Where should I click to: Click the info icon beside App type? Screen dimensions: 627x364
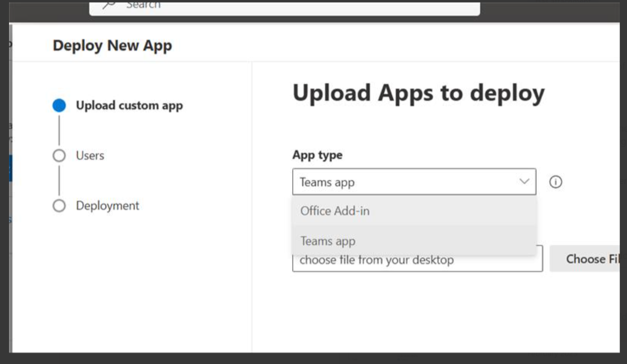click(x=556, y=182)
